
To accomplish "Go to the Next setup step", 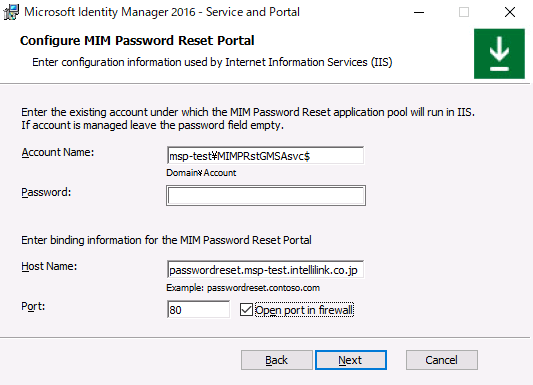I will (351, 360).
